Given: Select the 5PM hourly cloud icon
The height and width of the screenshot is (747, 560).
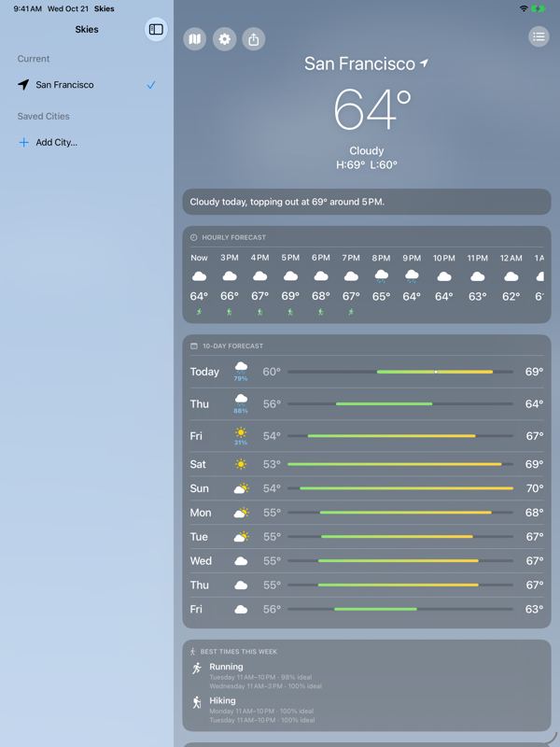Looking at the screenshot, I should (x=290, y=276).
